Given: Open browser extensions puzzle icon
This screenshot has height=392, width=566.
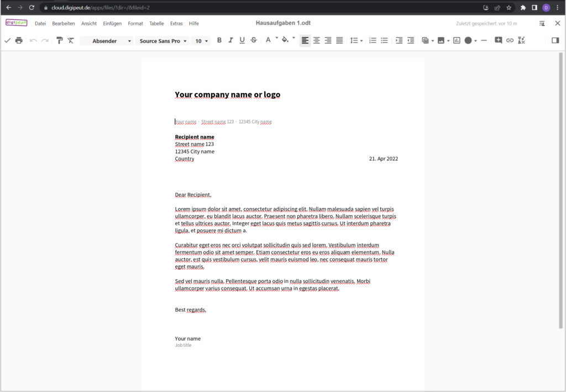Looking at the screenshot, I should click(x=523, y=8).
